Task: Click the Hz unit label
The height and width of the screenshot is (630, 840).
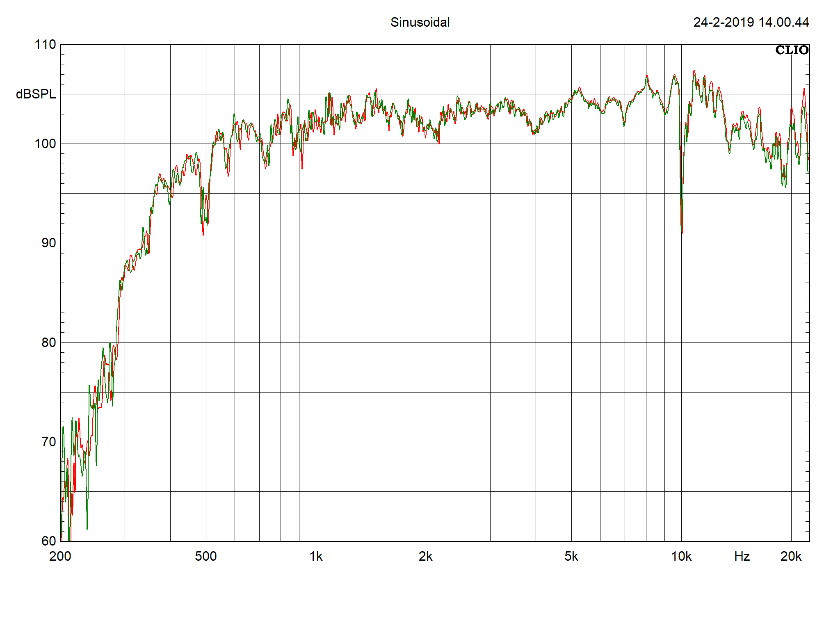Action: (742, 556)
